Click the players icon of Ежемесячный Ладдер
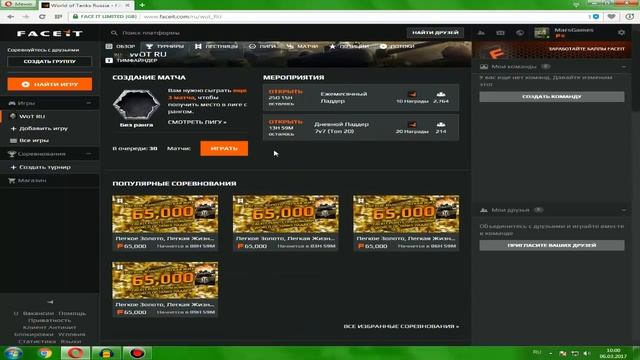Screen dimensions: 640x360 441,94
